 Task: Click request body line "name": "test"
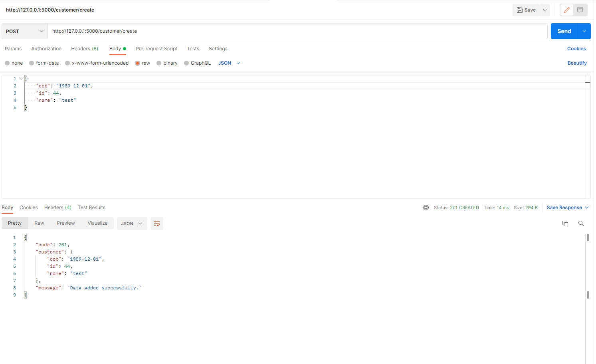56,100
